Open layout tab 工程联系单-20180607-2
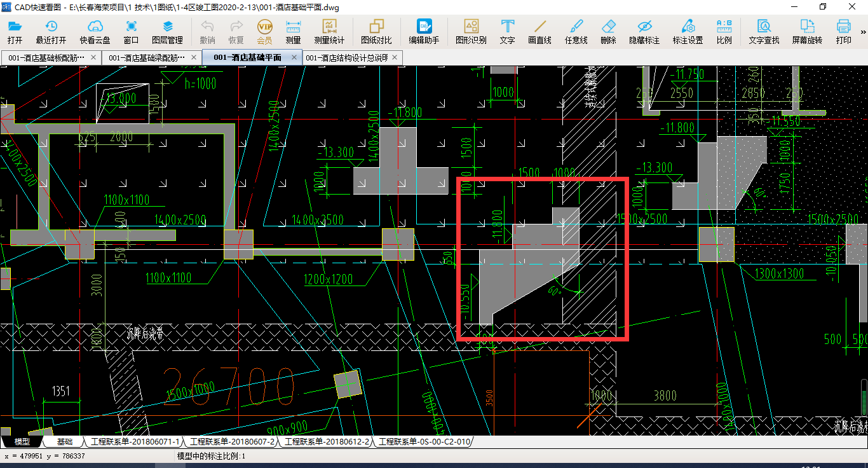This screenshot has width=868, height=468. [232, 441]
